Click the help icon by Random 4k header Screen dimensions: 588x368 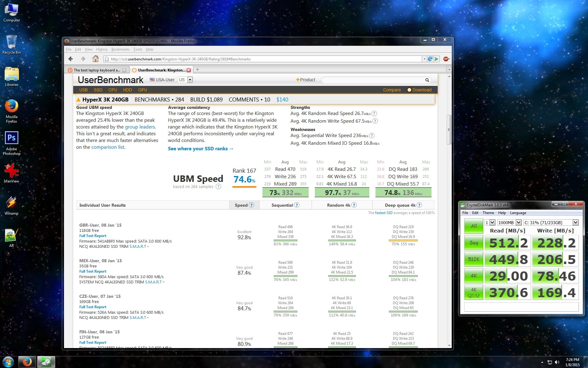[x=354, y=205]
